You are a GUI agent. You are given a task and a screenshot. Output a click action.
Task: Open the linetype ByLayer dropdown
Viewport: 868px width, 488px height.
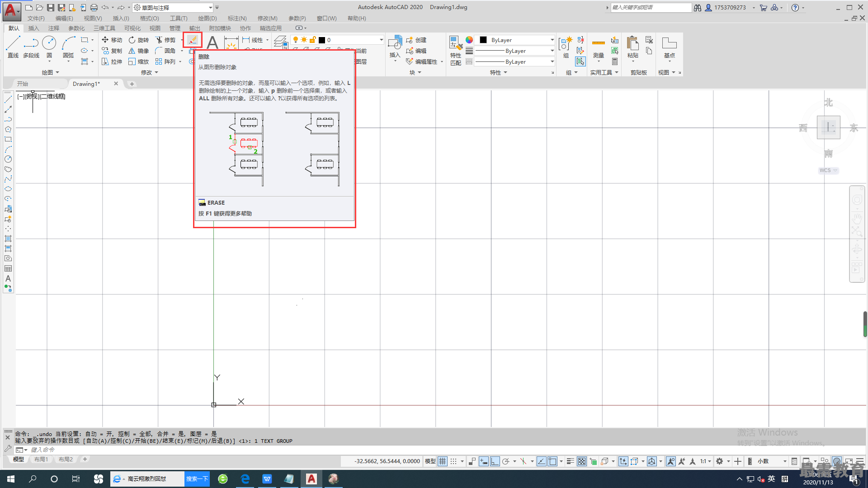(x=515, y=61)
